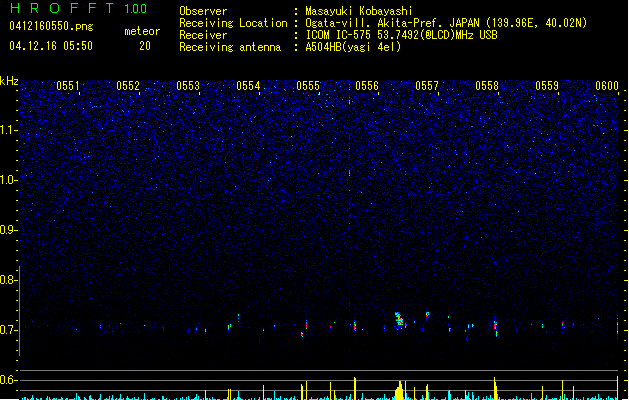Click the kHz axis unit label
Image resolution: width=629 pixels, height=400 pixels.
(x=9, y=81)
